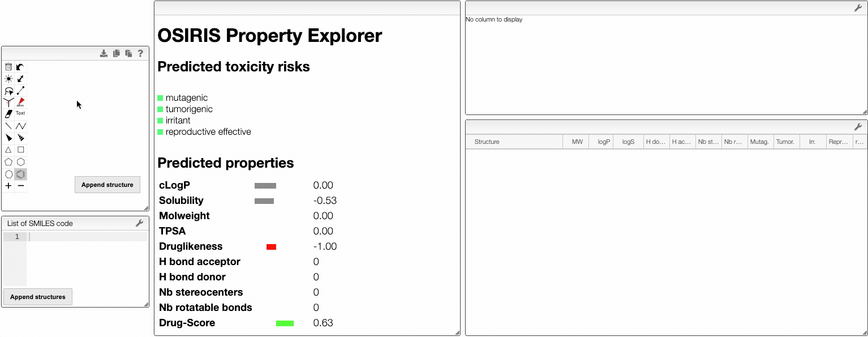Image resolution: width=868 pixels, height=337 pixels.
Task: Select the Text tool in the sketcher
Action: click(20, 113)
